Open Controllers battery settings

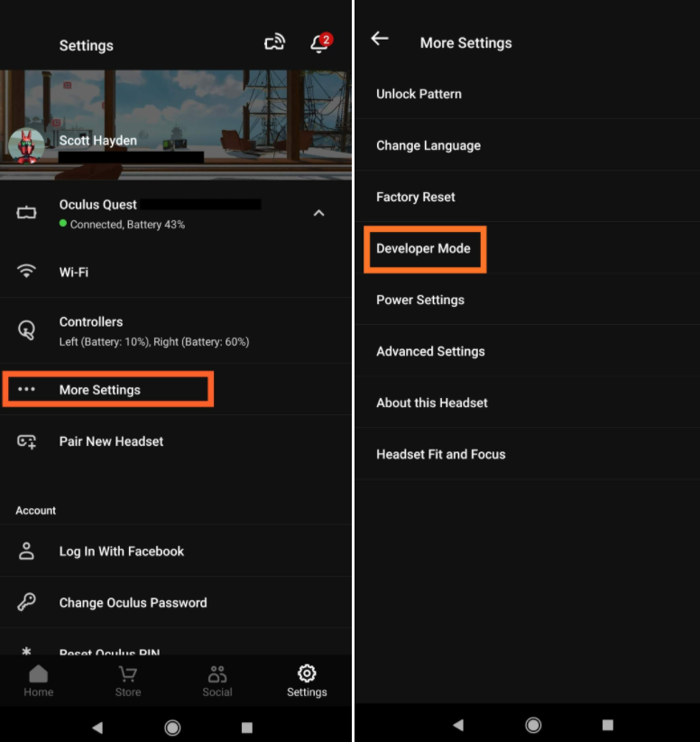(x=153, y=330)
